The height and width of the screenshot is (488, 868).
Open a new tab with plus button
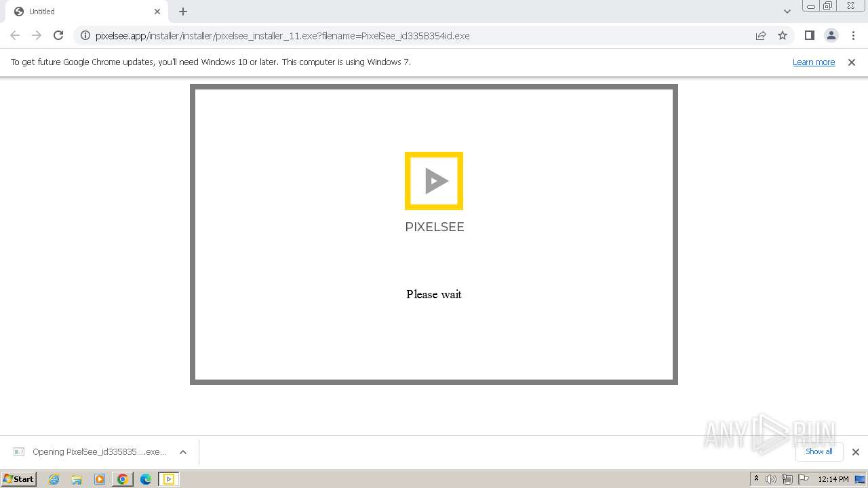(183, 12)
